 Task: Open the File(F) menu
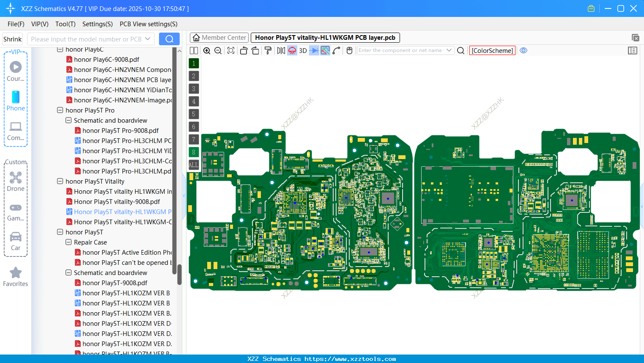click(16, 24)
